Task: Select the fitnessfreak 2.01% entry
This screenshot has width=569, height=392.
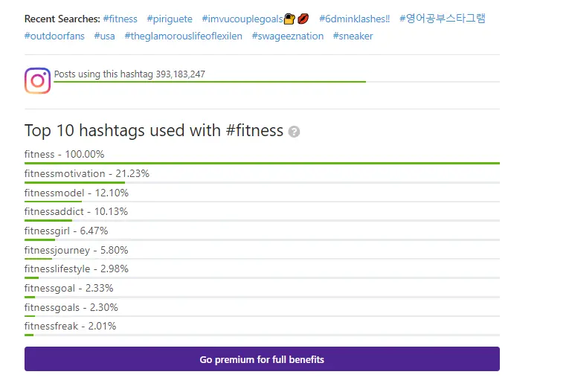Action: pos(70,327)
